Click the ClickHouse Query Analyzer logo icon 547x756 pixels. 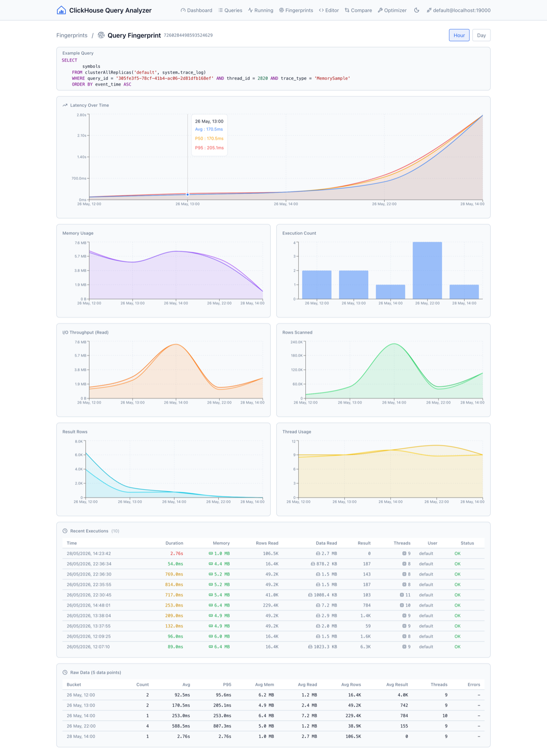[x=61, y=10]
